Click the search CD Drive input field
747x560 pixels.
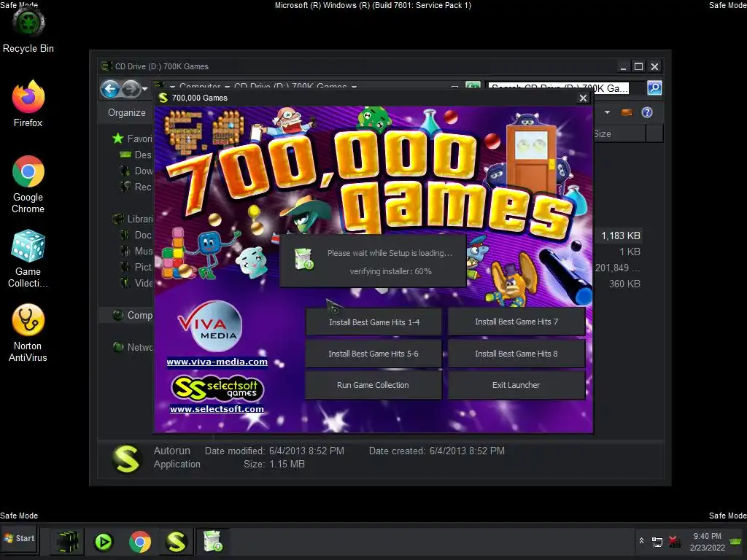(558, 88)
